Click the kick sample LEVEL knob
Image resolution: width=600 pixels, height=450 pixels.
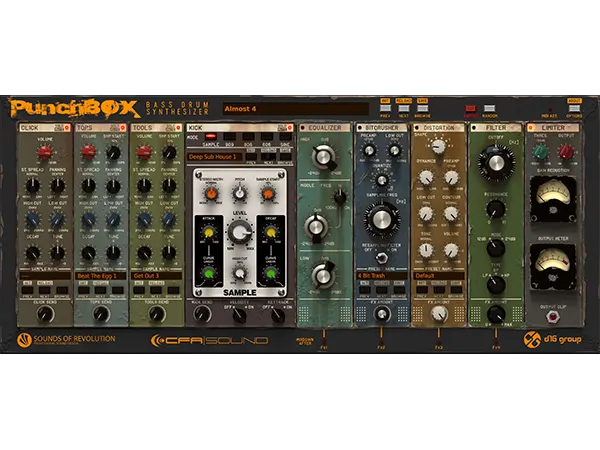(x=240, y=232)
